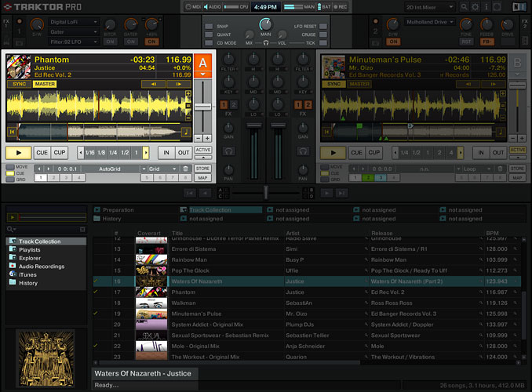Click the STORE button on Deck A
This screenshot has width=532, height=392.
pos(203,169)
